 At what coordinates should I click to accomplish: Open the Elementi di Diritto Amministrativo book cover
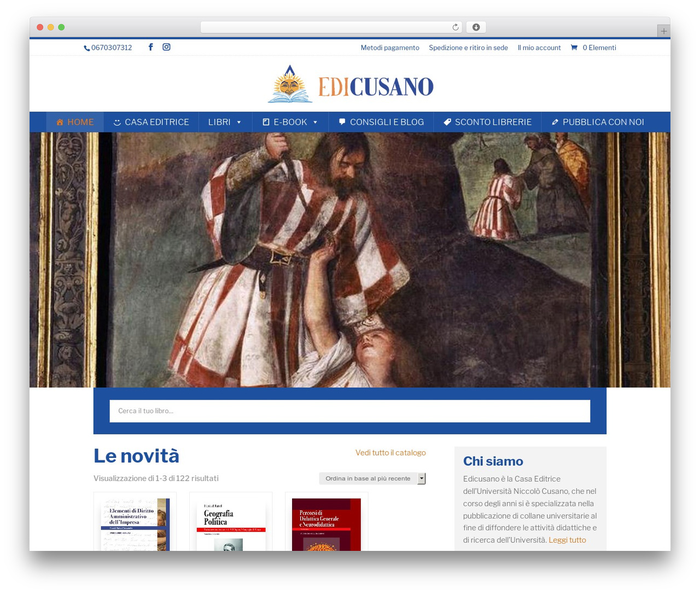click(x=135, y=524)
